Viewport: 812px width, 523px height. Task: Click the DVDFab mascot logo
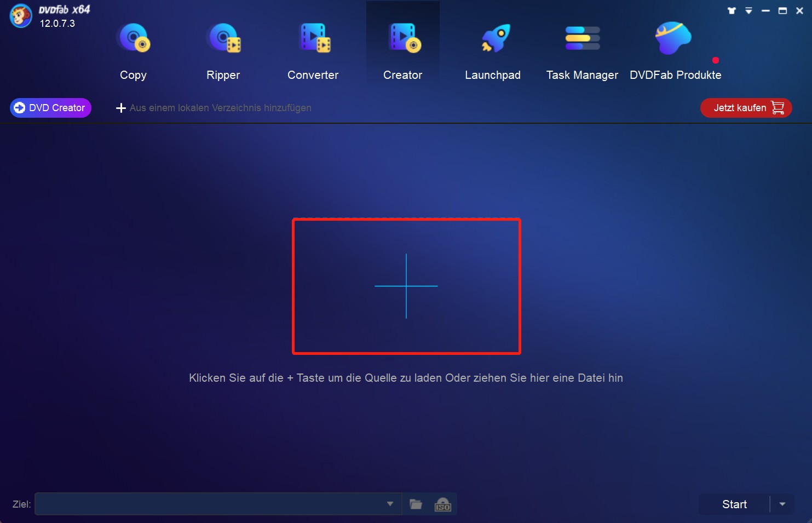tap(21, 15)
